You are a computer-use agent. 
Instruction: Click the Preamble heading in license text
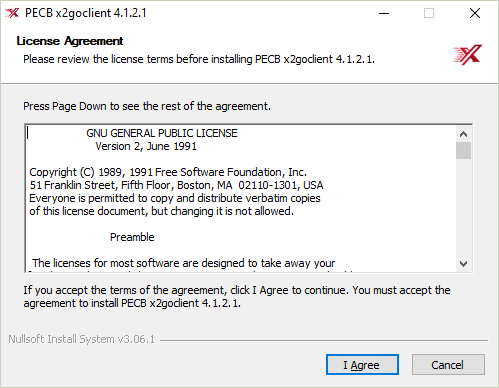(x=132, y=237)
